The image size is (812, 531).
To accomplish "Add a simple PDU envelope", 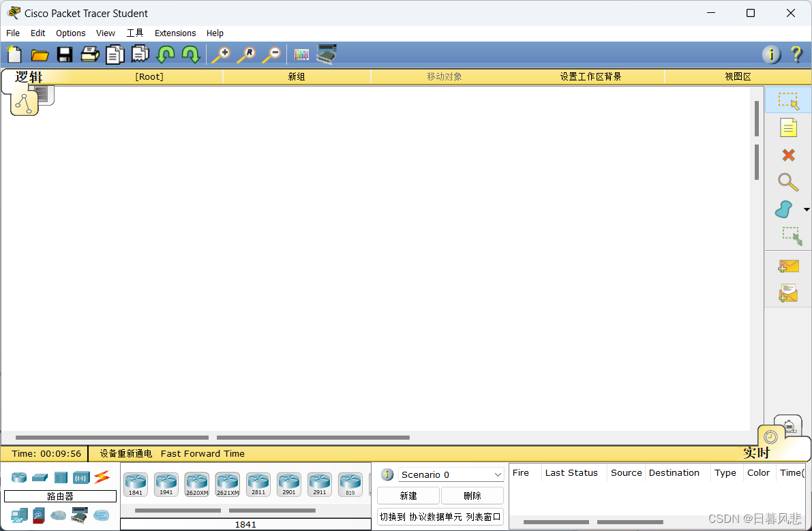I will point(788,267).
